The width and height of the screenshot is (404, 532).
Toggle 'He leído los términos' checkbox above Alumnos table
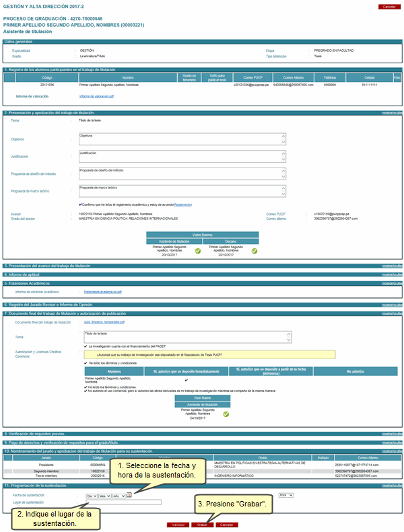coord(86,363)
